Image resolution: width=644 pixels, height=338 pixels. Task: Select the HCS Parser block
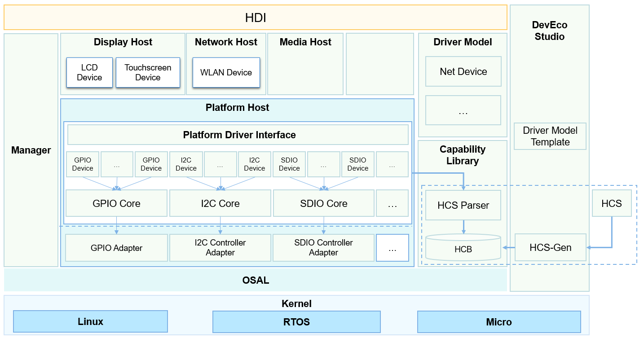click(x=463, y=205)
